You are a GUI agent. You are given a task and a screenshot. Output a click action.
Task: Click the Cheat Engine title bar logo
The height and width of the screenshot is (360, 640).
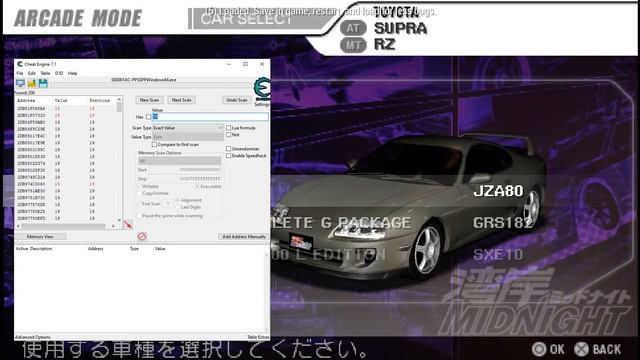tap(20, 64)
